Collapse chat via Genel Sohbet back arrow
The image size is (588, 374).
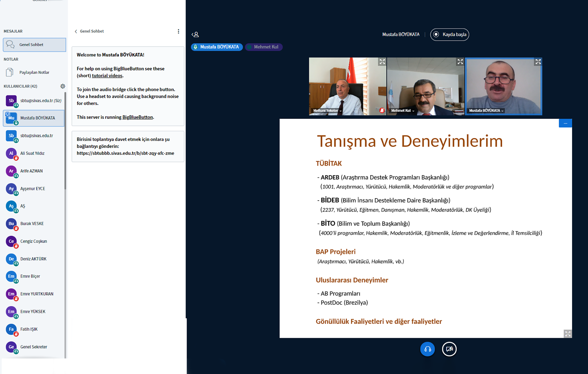point(76,31)
